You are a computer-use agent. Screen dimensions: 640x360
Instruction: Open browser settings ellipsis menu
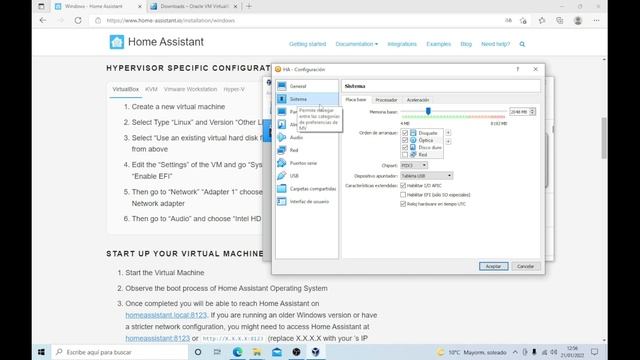[596, 20]
